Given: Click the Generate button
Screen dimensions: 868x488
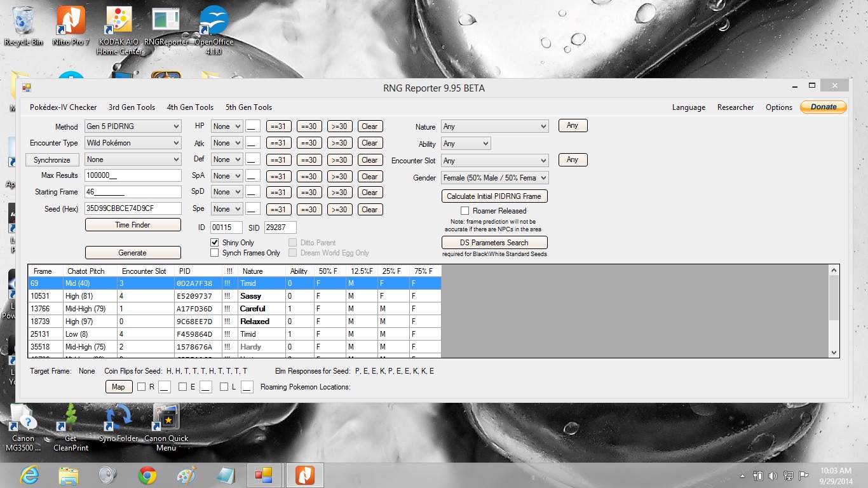Looking at the screenshot, I should point(132,253).
